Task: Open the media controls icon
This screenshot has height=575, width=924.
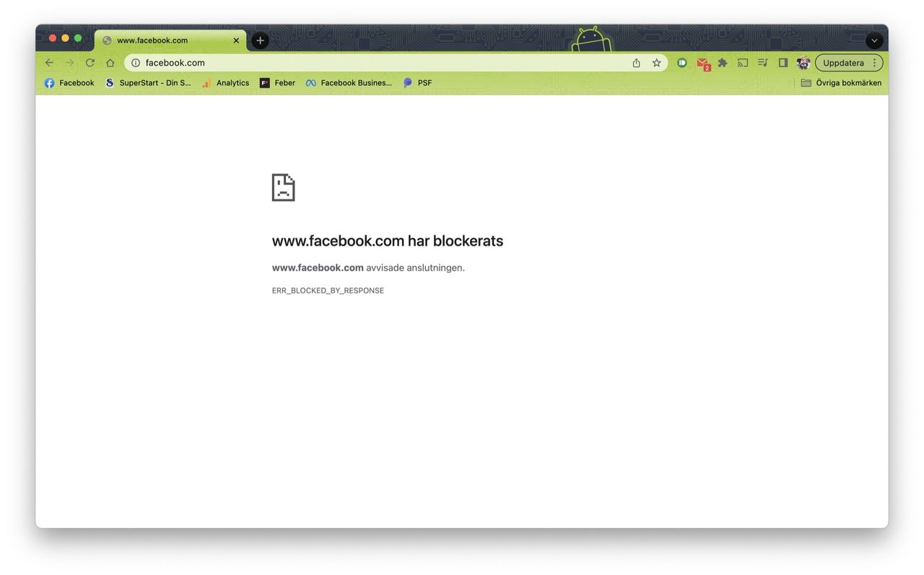Action: pyautogui.click(x=763, y=63)
